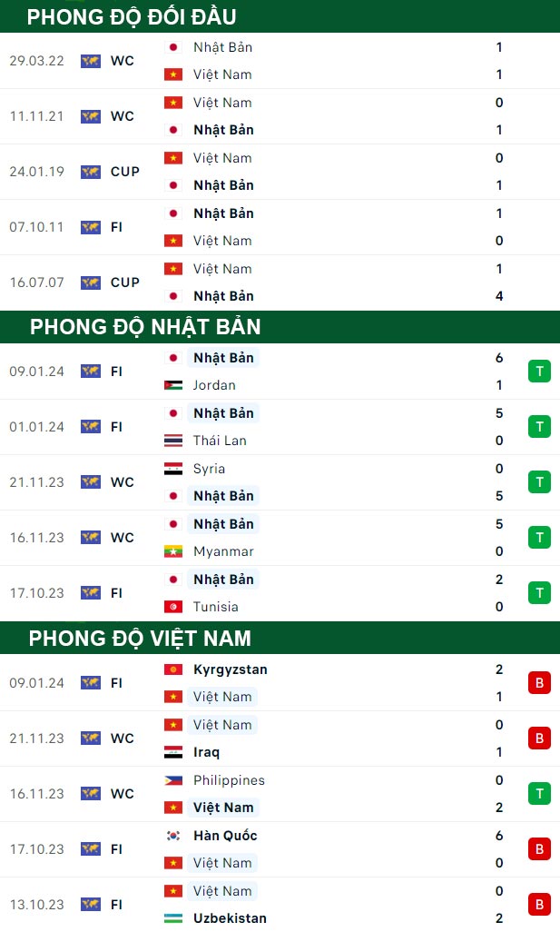560x932 pixels.
Task: Click the Philippines flag icon
Action: click(172, 780)
